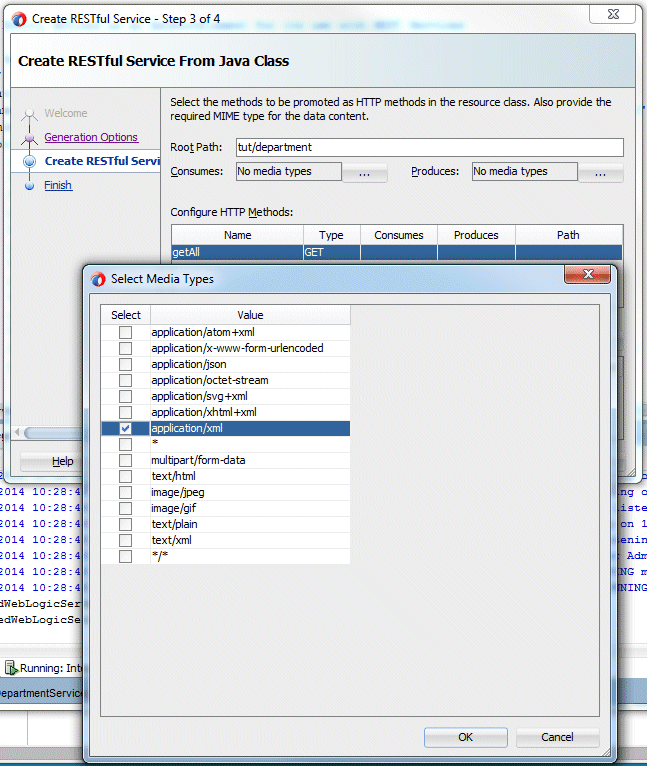
Task: Tick the application/octet-stream checkbox
Action: [126, 381]
